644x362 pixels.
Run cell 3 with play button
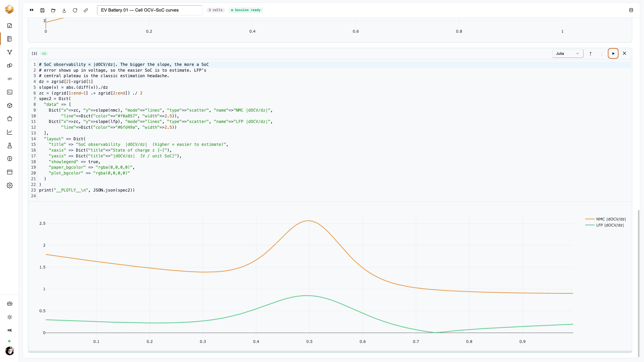click(613, 54)
